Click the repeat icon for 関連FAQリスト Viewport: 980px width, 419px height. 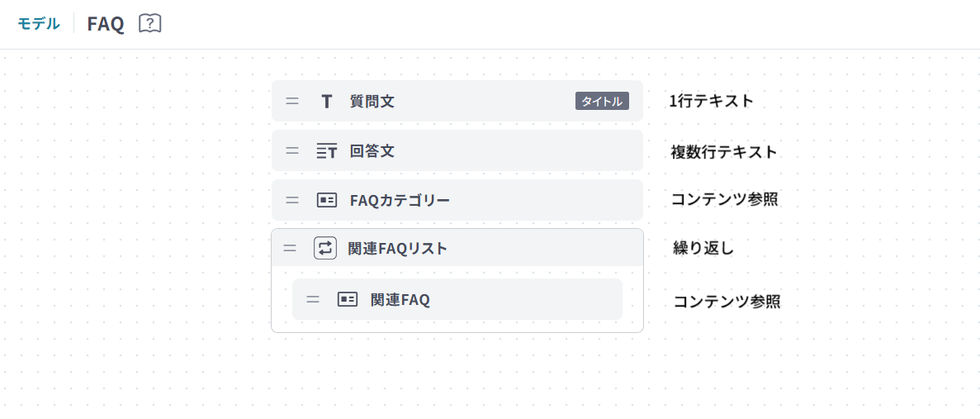pyautogui.click(x=325, y=248)
